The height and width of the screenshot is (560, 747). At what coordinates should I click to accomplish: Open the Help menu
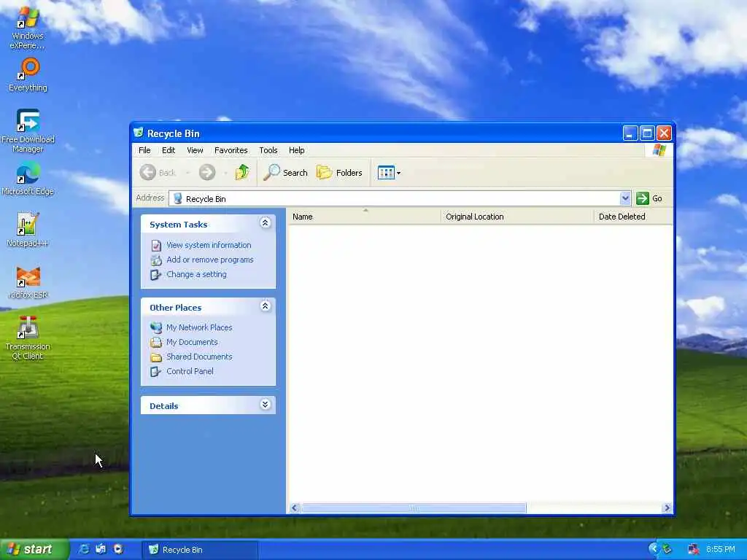(x=296, y=150)
